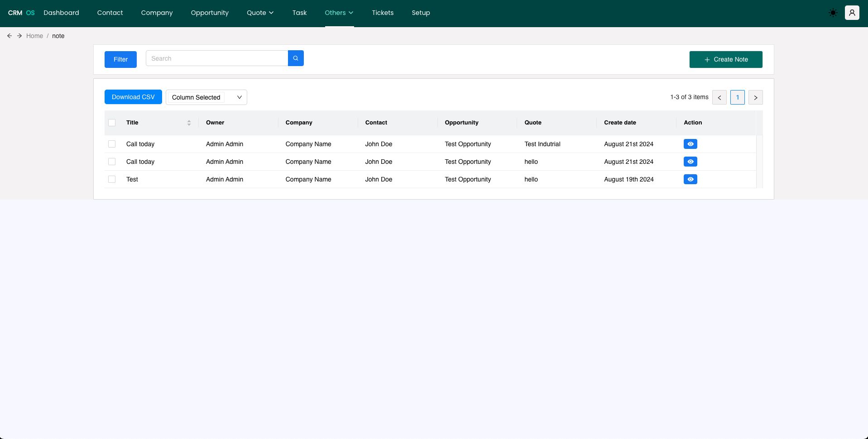Screen dimensions: 868x439
Task: Go to the Dashboard menu item
Action: point(61,13)
